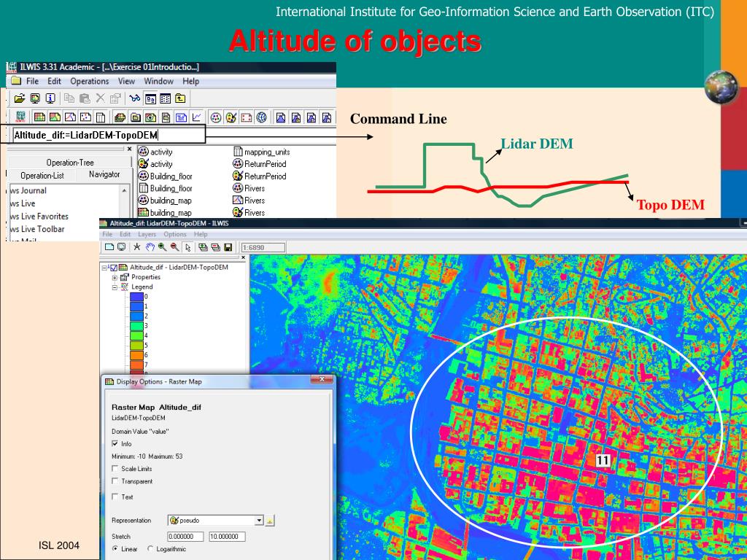The height and width of the screenshot is (560, 747).
Task: Collapse the Altitude_dif layer tree node
Action: [104, 268]
